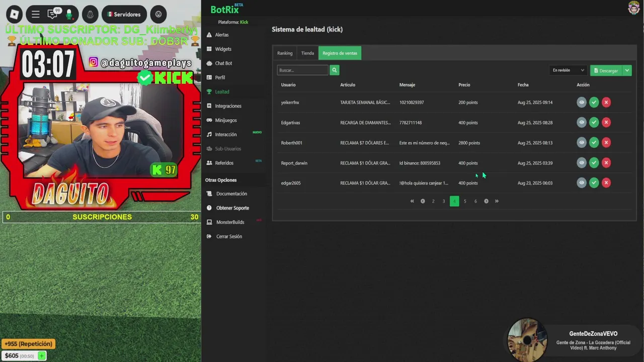This screenshot has height=362, width=644.
Task: Reject Roberth001 sale with red X
Action: click(x=606, y=142)
